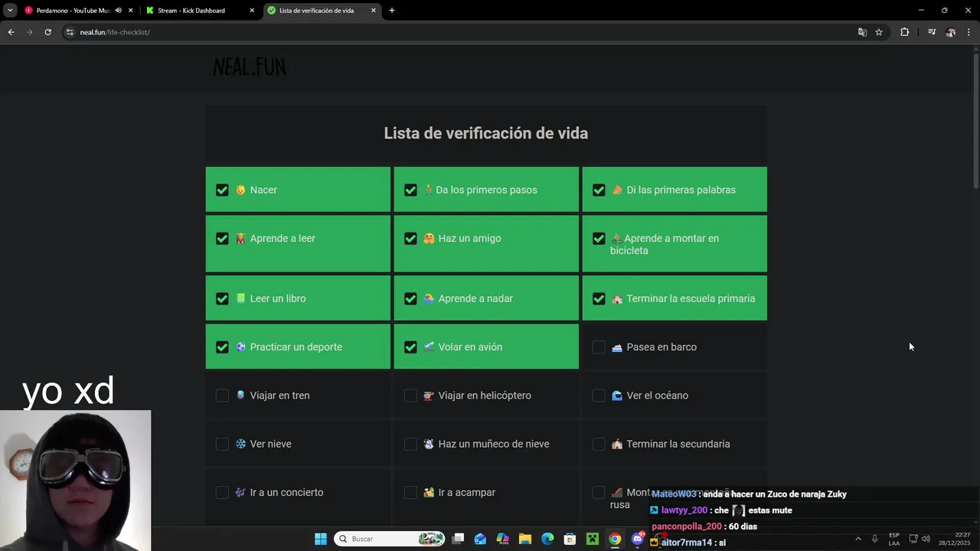Check the Ver nieve checkbox
Image resolution: width=980 pixels, height=551 pixels.
(222, 444)
